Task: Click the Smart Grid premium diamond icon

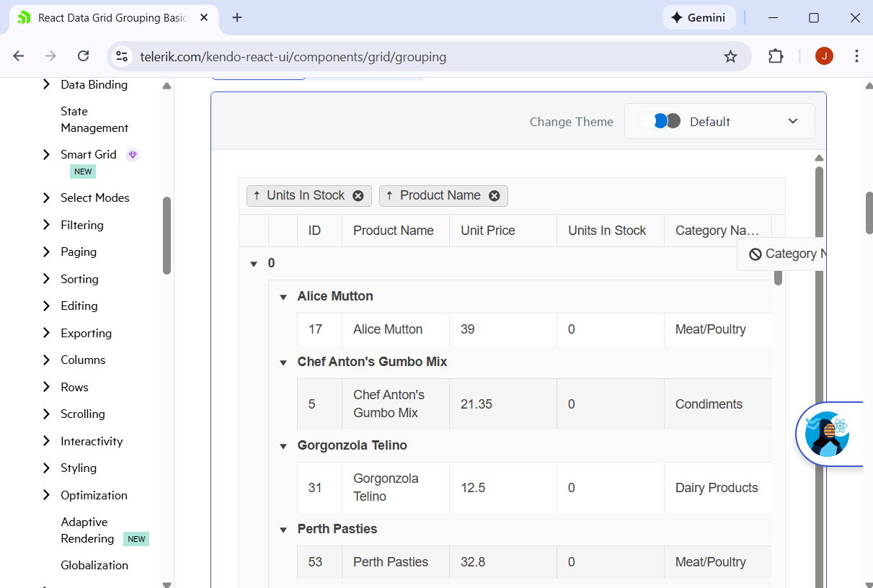Action: pos(133,155)
